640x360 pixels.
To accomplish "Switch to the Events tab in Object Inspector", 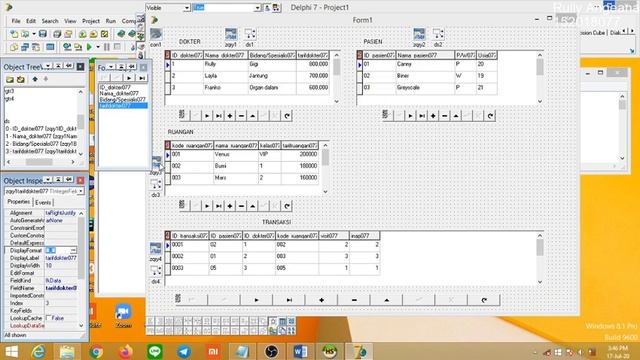I will click(43, 202).
